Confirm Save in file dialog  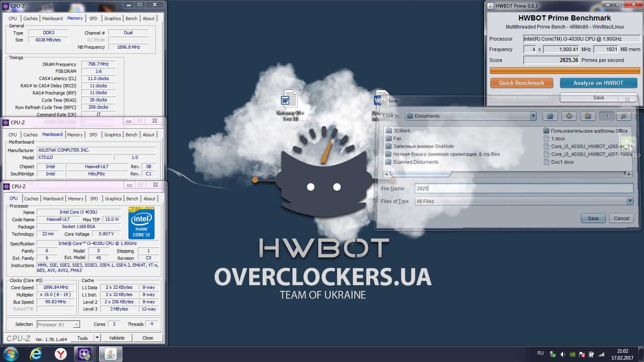coord(593,218)
